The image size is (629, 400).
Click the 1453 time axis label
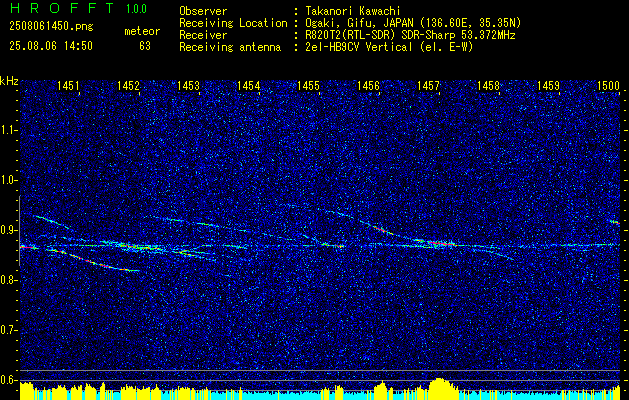click(x=188, y=85)
